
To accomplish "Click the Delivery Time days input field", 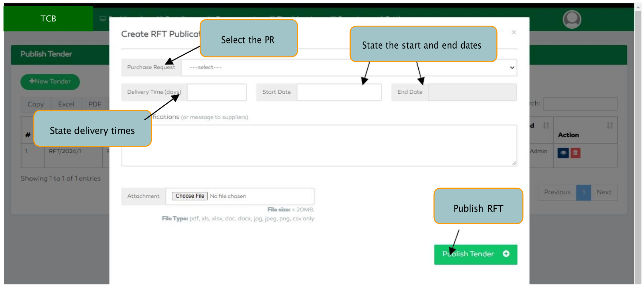I will click(217, 92).
